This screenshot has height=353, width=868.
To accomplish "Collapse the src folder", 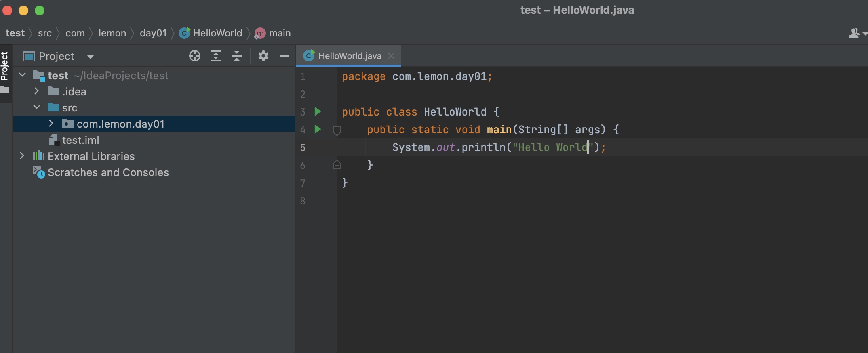I will click(36, 107).
